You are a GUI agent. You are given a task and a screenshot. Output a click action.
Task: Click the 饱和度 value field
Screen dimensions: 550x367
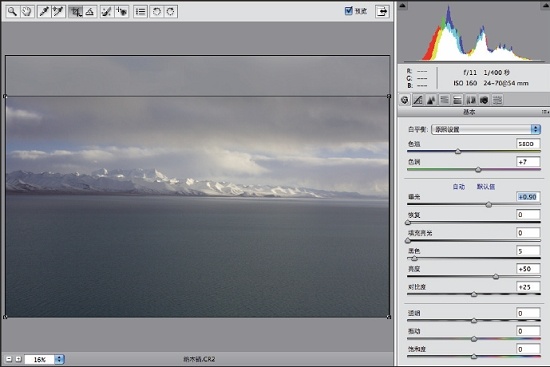(528, 349)
